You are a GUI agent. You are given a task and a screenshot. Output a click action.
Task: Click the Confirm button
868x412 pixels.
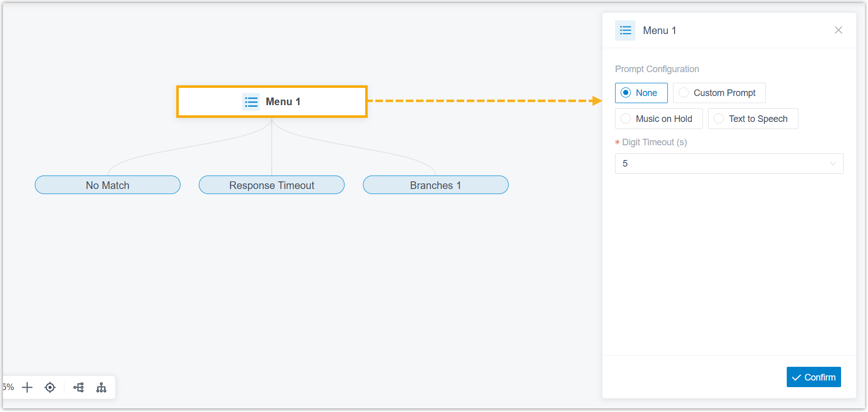(814, 377)
